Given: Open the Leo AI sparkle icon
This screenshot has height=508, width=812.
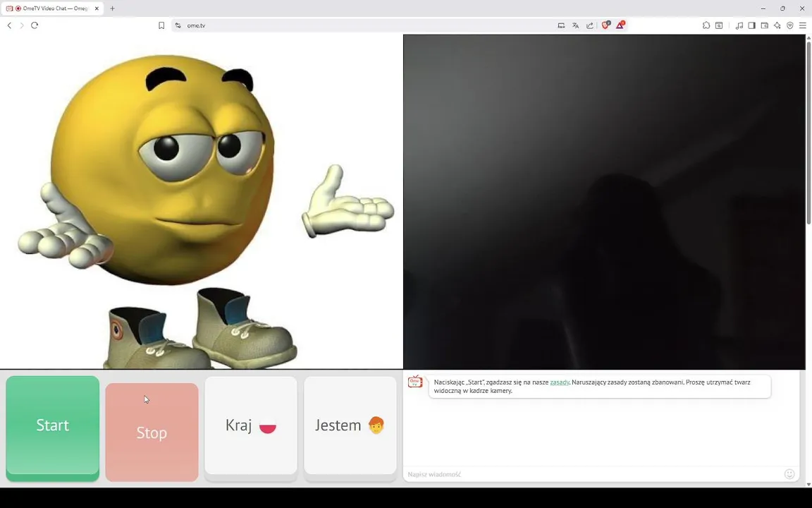Looking at the screenshot, I should pos(777,25).
